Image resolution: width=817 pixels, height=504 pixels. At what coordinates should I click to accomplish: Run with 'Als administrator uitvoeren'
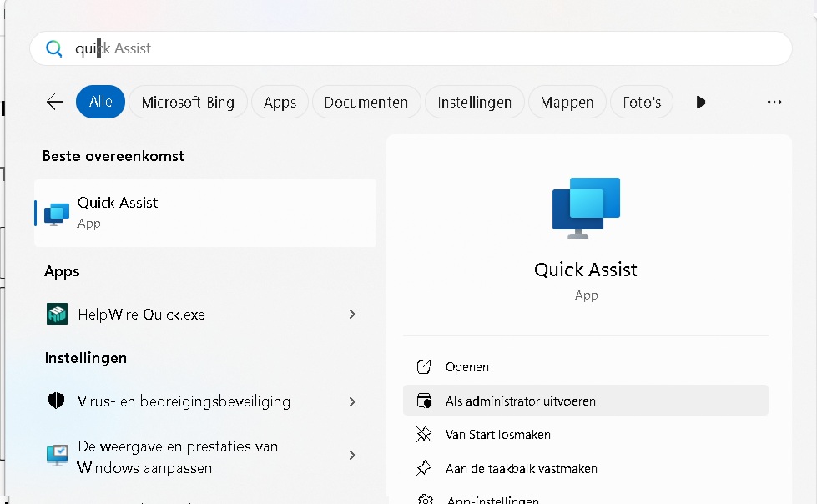(x=586, y=401)
